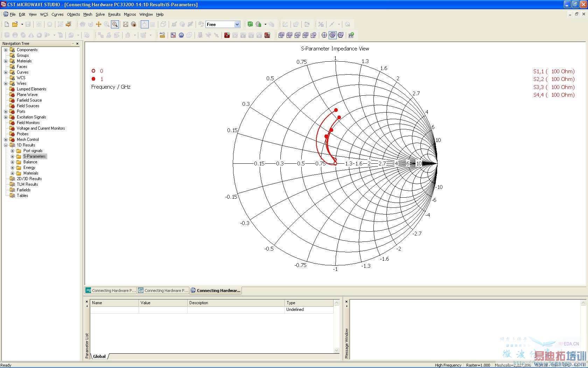Select the Pan view tool
Screen dimensions: 588x368
point(99,24)
